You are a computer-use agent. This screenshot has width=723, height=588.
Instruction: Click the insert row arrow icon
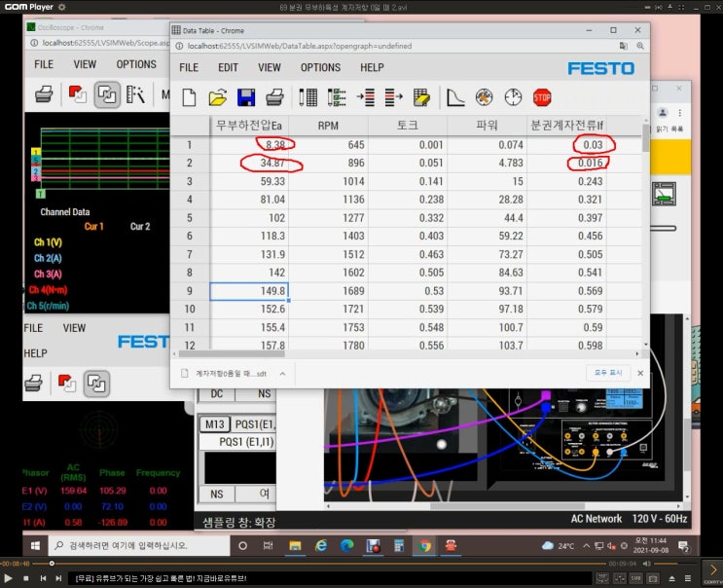pos(366,97)
